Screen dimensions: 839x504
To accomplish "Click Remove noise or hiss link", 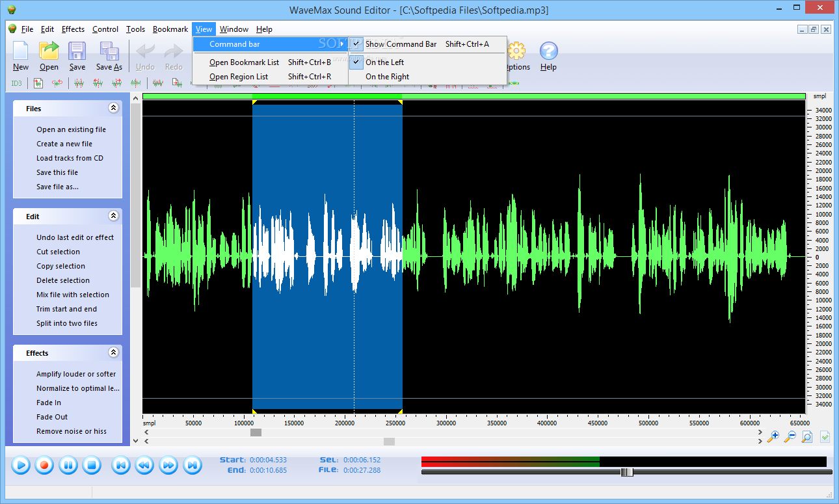I will coord(72,431).
